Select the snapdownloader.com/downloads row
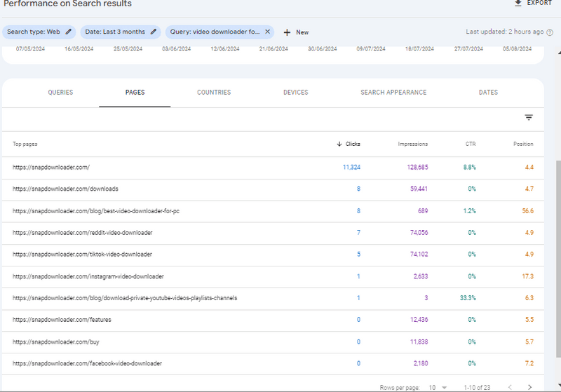 tap(273, 189)
